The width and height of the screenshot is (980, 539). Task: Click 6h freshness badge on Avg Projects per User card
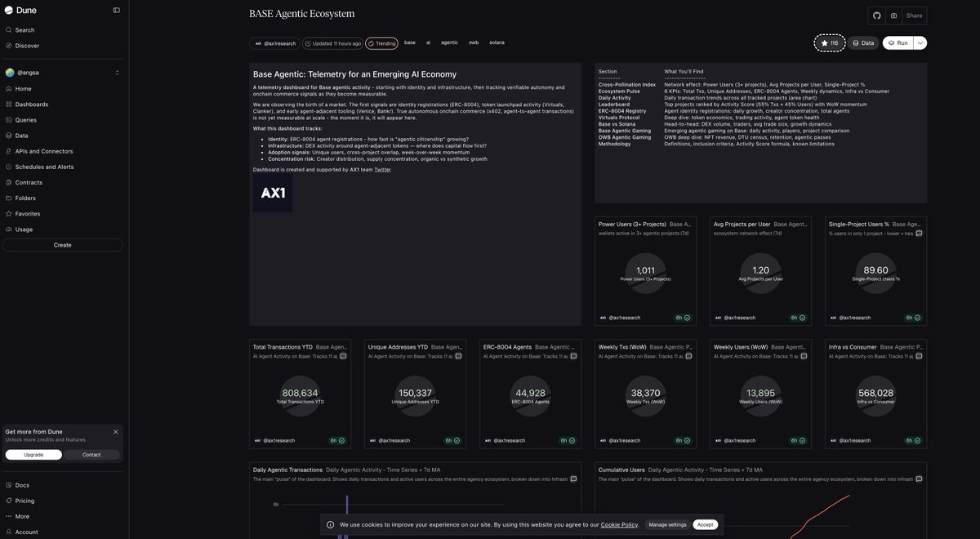[798, 318]
